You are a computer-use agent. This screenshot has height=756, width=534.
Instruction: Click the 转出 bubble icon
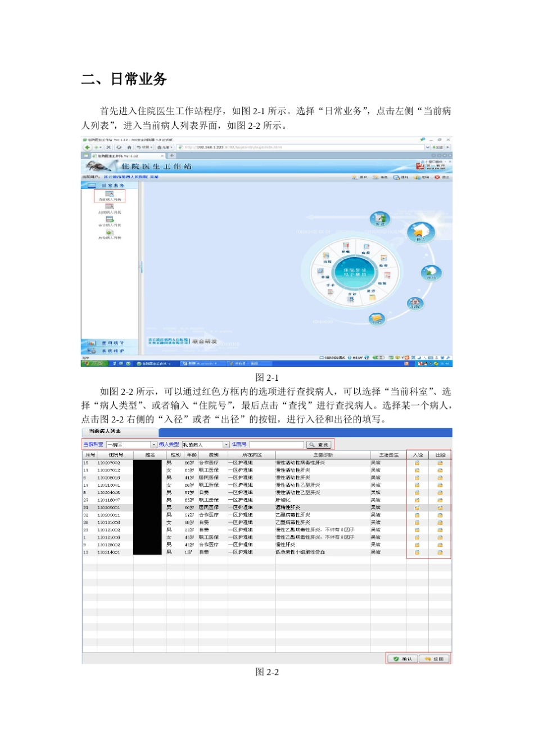tap(431, 273)
